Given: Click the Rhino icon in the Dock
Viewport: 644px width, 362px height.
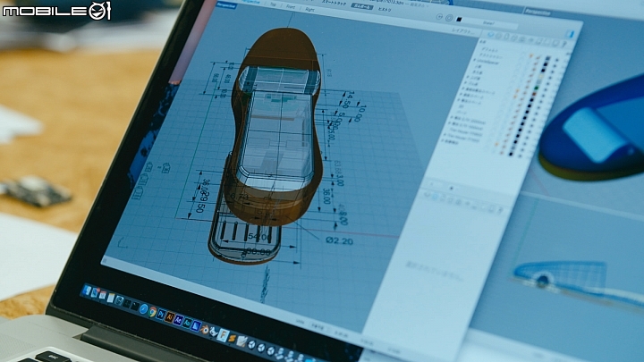Looking at the screenshot, I should tap(213, 332).
